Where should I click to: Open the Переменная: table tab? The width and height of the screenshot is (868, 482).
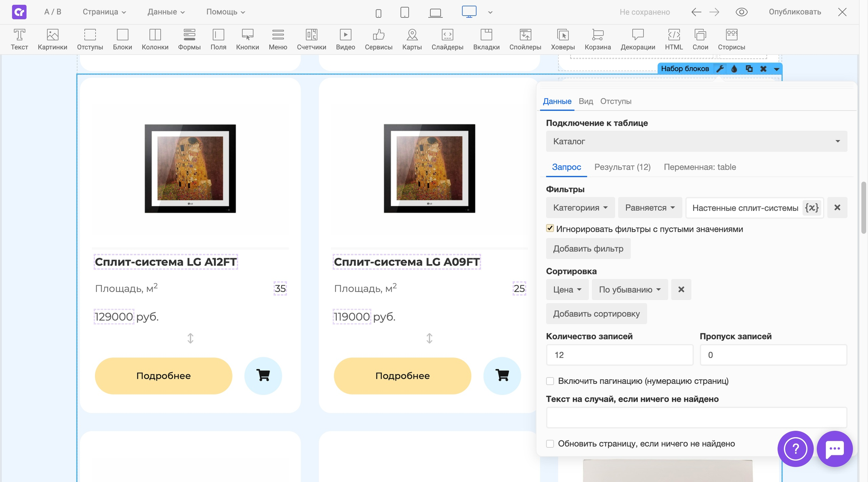(700, 167)
